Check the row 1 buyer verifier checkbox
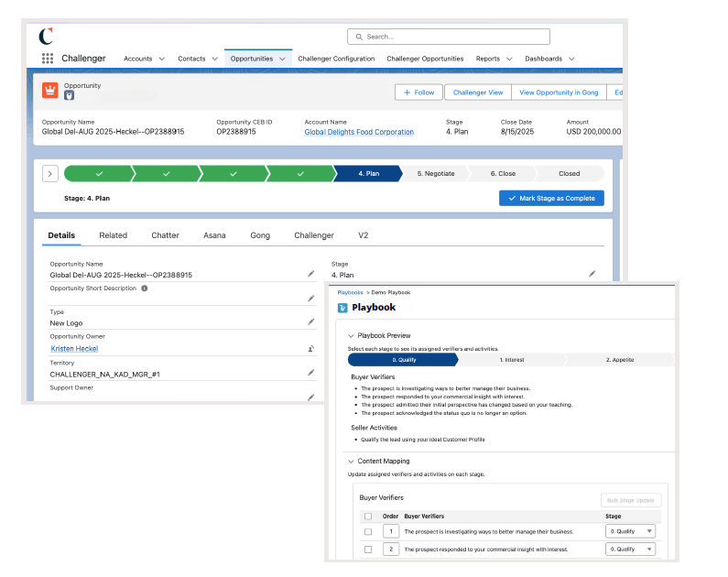728x577 pixels. 368,531
